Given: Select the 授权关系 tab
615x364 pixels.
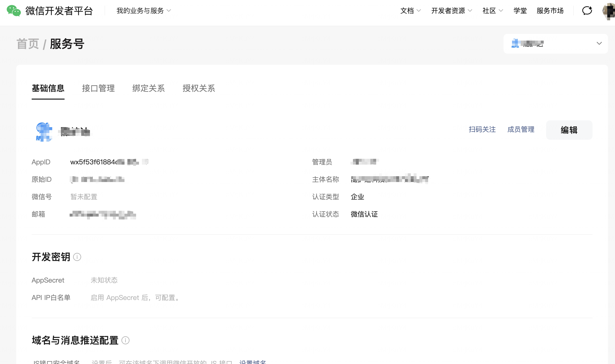Looking at the screenshot, I should [199, 88].
